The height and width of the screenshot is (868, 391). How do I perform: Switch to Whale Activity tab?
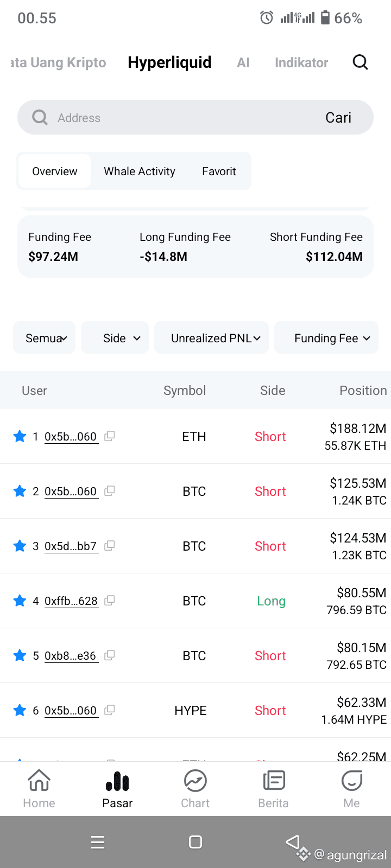click(140, 171)
